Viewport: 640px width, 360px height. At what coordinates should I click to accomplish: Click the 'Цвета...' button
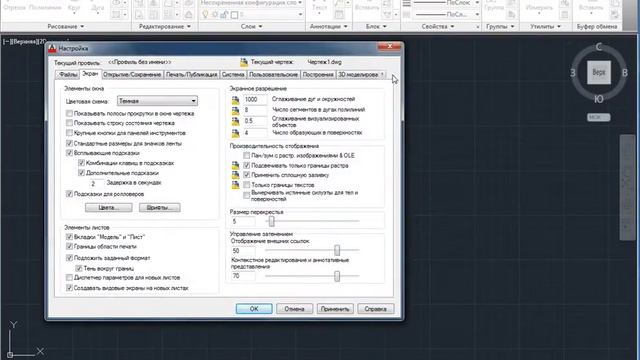pyautogui.click(x=109, y=208)
